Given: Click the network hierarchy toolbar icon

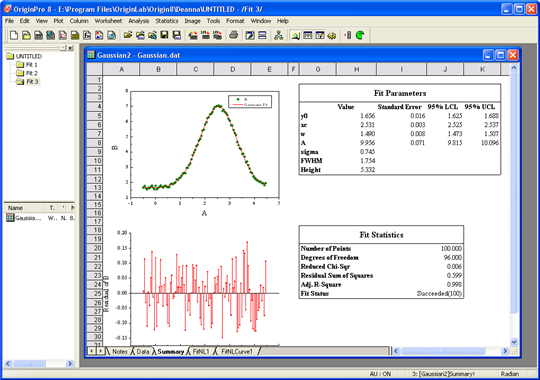Looking at the screenshot, I should coord(278,35).
